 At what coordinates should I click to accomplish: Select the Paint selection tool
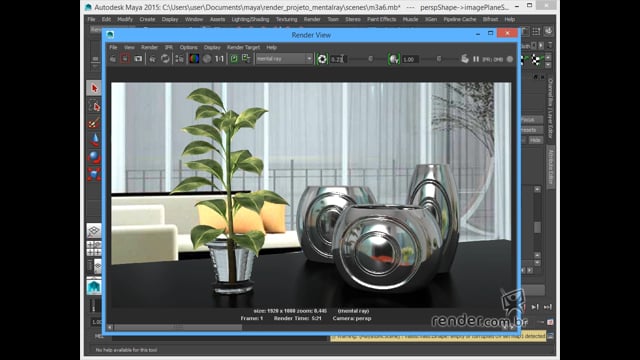(94, 122)
